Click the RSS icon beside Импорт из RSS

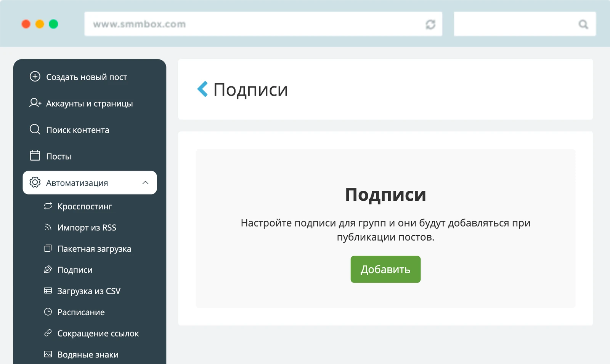47,227
